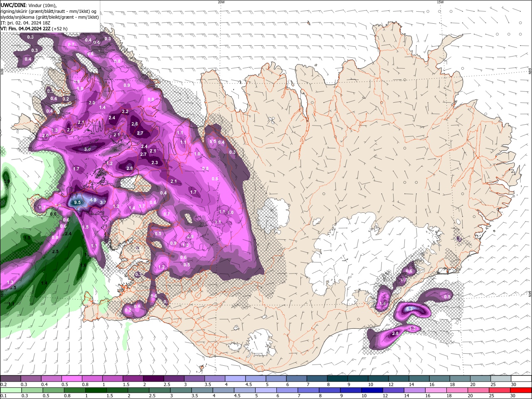Click the 3.0 value label on the map
This screenshot has height=399, width=532.
(x=87, y=149)
